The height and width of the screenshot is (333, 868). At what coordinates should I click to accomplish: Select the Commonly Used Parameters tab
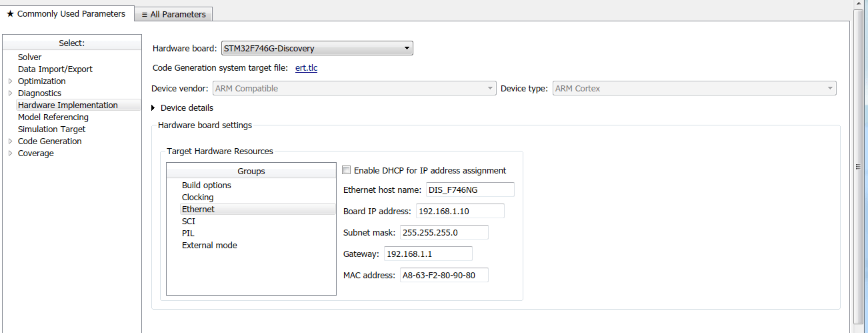(65, 13)
